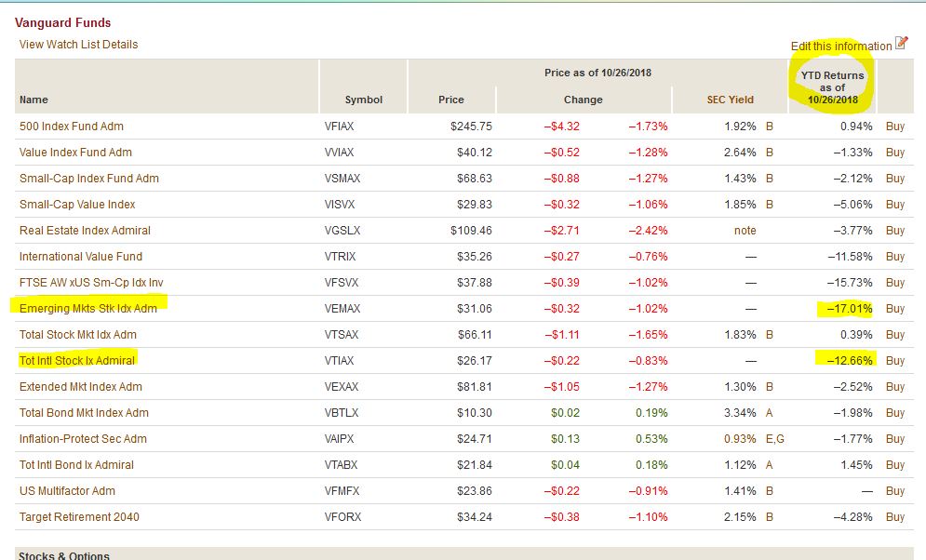
Task: Click US Multifactor Adm fund link
Action: pyautogui.click(x=67, y=490)
